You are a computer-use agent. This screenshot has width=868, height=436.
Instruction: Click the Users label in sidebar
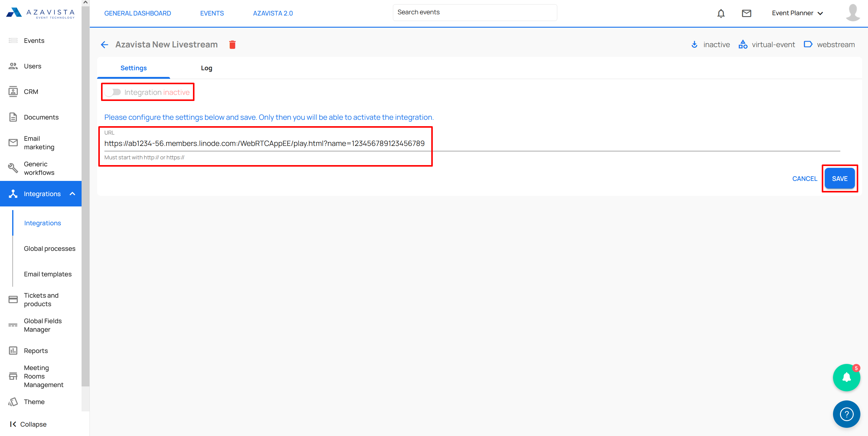pyautogui.click(x=33, y=66)
